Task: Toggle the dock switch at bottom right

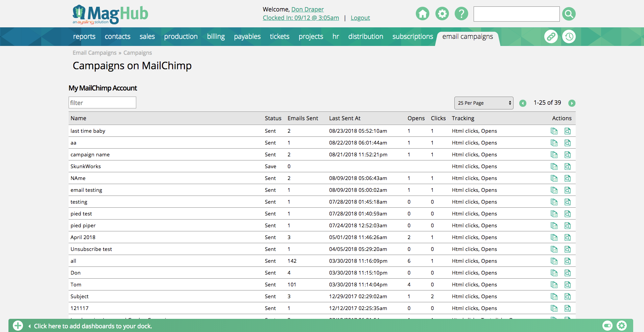Action: pyautogui.click(x=607, y=326)
